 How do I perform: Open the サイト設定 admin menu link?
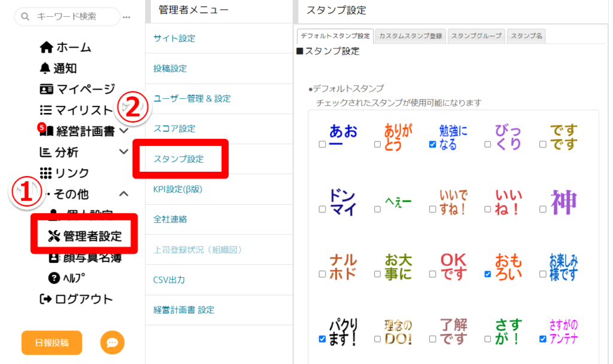(x=174, y=38)
